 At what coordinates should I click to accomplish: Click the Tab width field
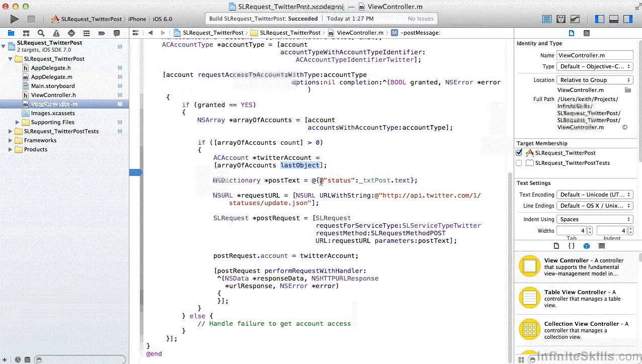tap(571, 231)
